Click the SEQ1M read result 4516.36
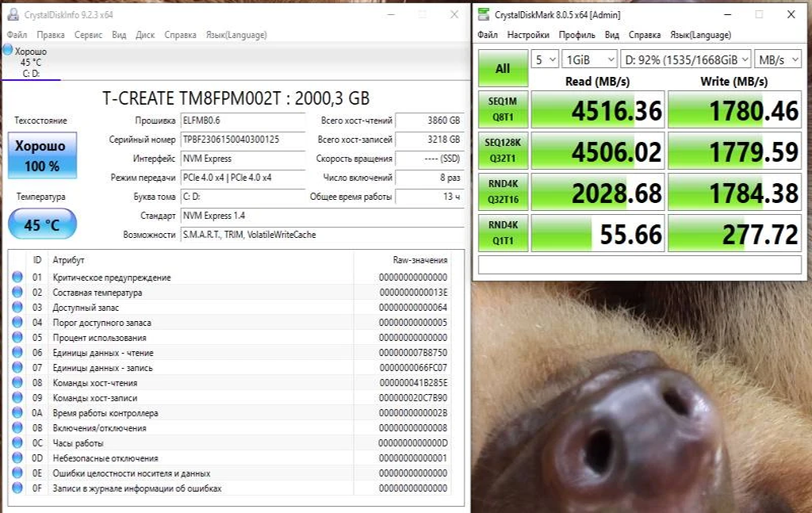The image size is (812, 513). [598, 109]
